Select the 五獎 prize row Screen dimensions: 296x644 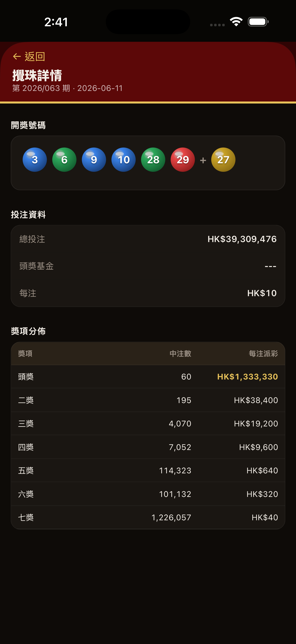point(148,470)
